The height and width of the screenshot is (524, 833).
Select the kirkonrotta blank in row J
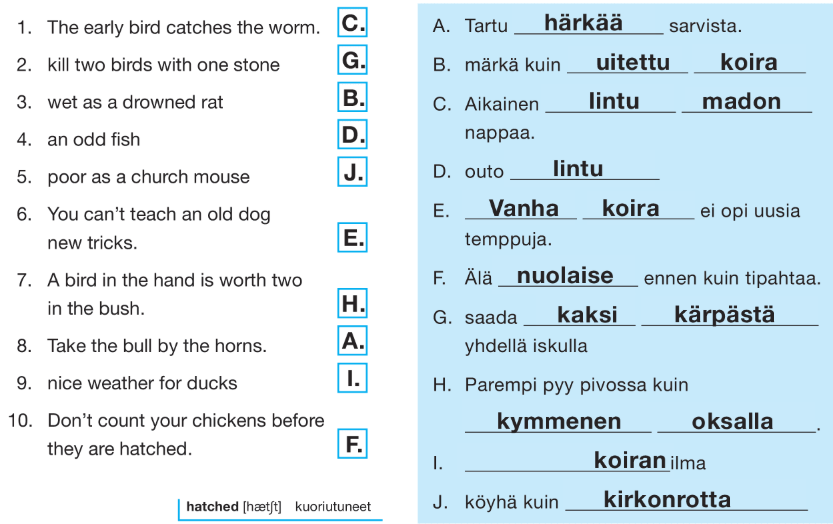click(686, 500)
